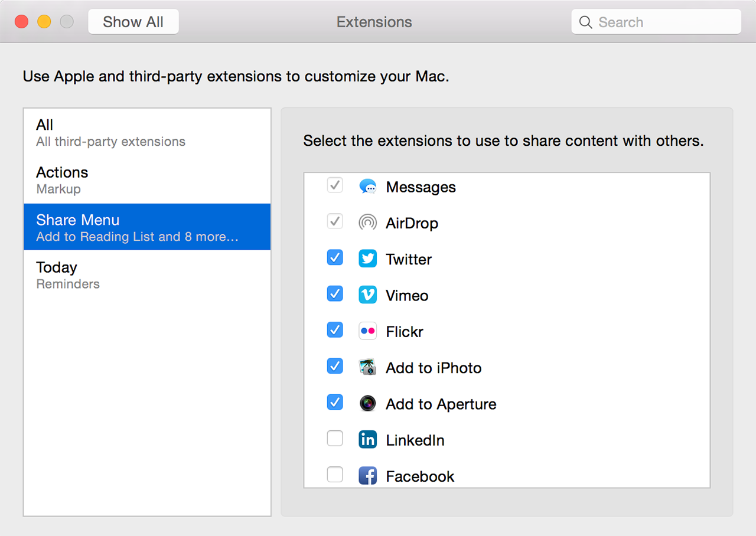Uncheck Add to Aperture
This screenshot has width=756, height=536.
(335, 402)
